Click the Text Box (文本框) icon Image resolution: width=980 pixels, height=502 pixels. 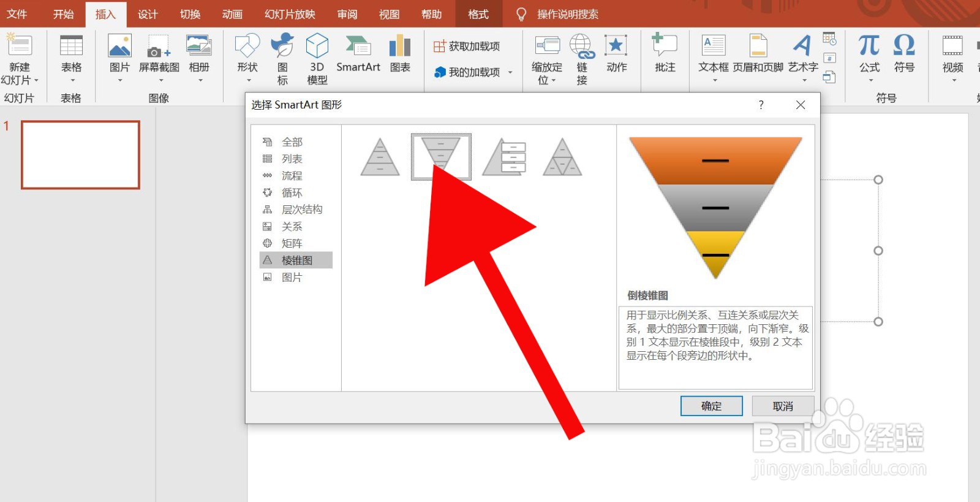[714, 45]
